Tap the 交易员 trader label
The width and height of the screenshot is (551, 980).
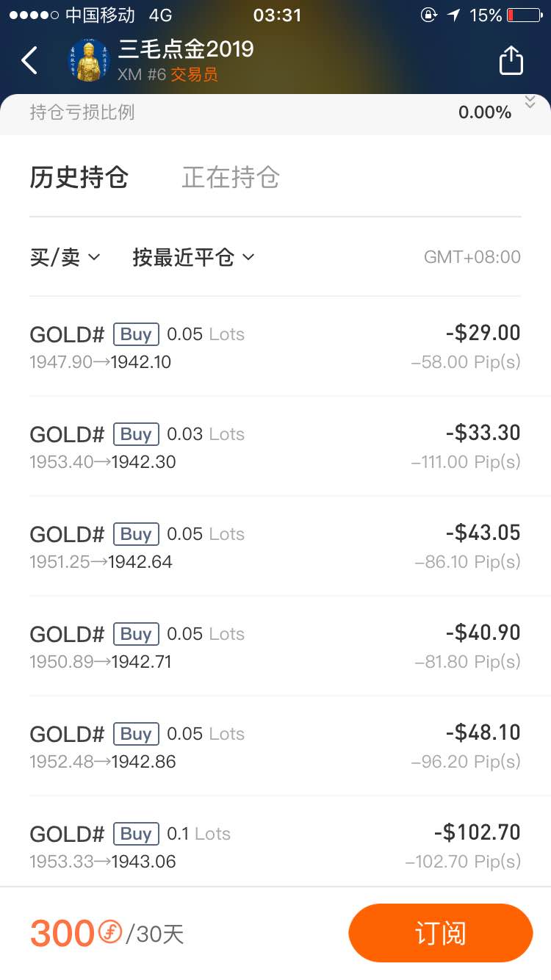tap(194, 74)
